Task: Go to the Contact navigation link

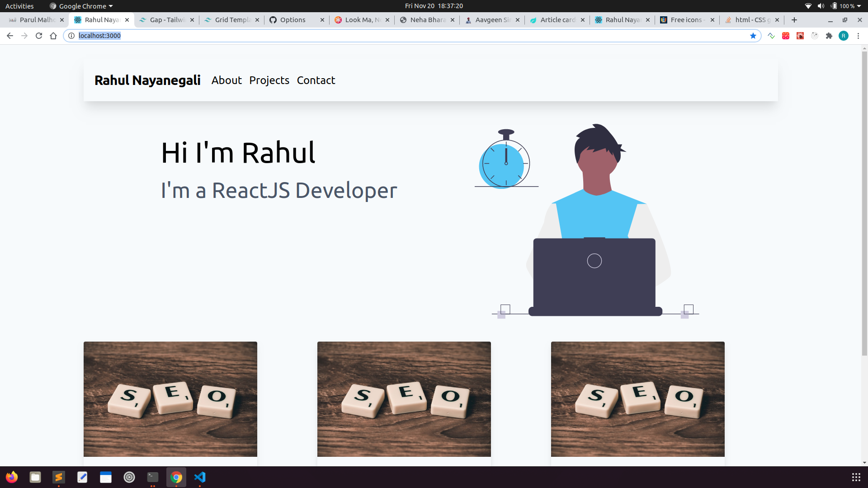Action: click(x=316, y=80)
